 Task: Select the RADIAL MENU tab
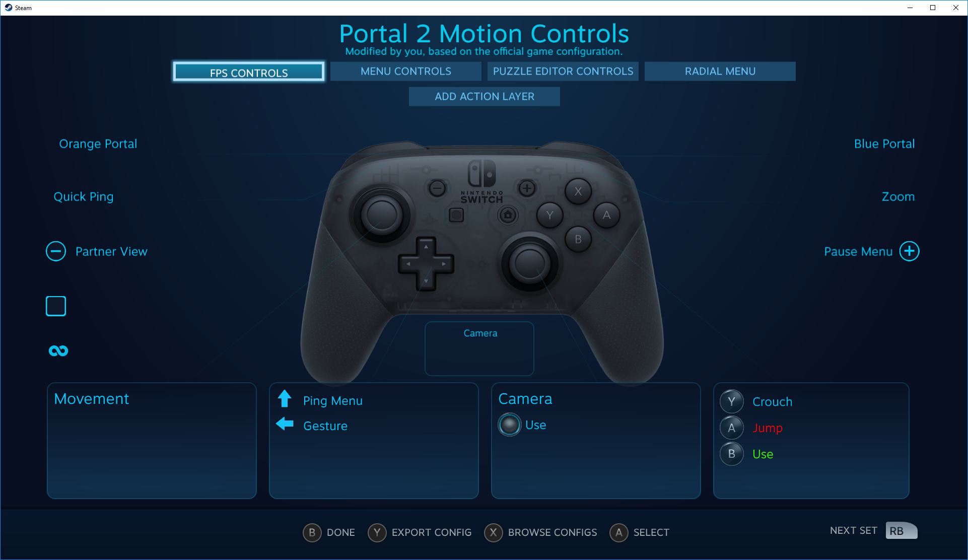tap(719, 72)
